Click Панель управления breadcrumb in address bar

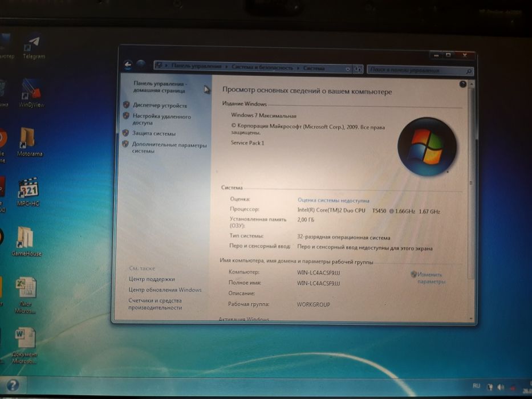(197, 66)
